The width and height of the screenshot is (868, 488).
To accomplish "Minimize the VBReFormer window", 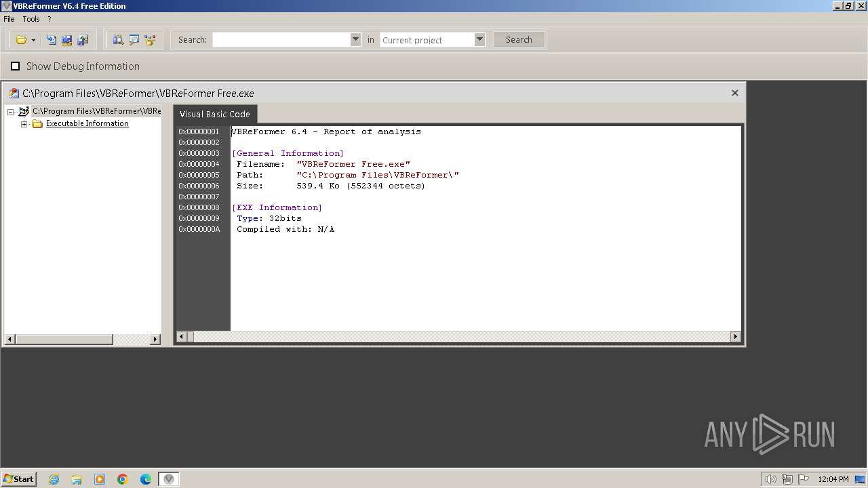I will pyautogui.click(x=837, y=5).
